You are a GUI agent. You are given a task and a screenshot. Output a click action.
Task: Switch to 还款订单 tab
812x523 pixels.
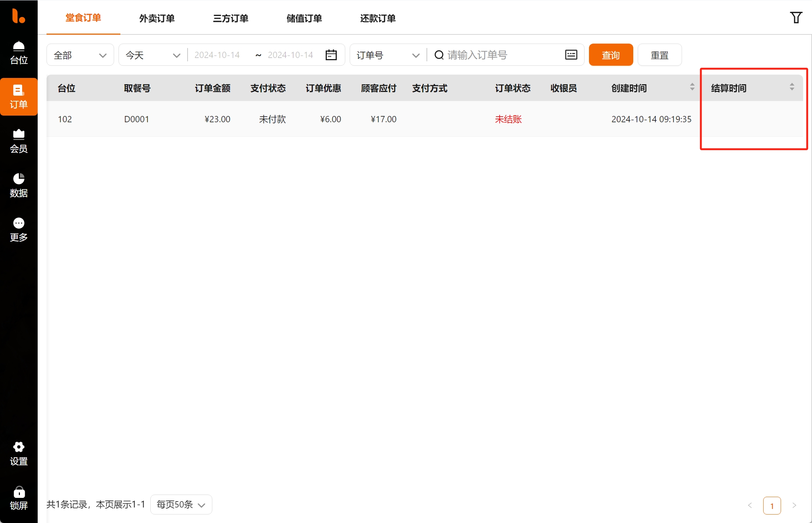pos(378,18)
